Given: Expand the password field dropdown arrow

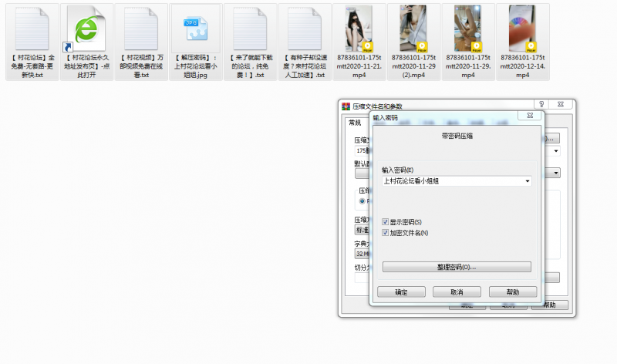Looking at the screenshot, I should [x=528, y=181].
